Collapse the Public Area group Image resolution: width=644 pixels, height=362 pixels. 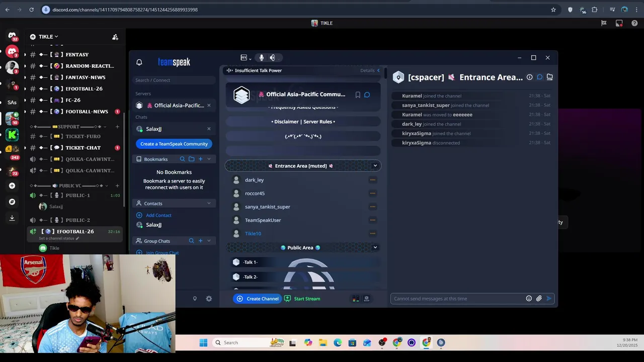click(x=375, y=247)
